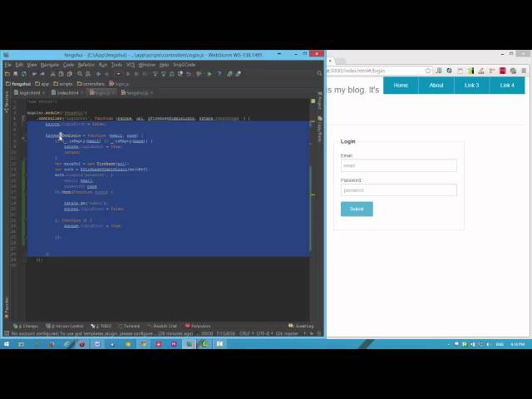Click the UTF-8 encoding selector in status bar
The width and height of the screenshot is (532, 399).
click(264, 333)
